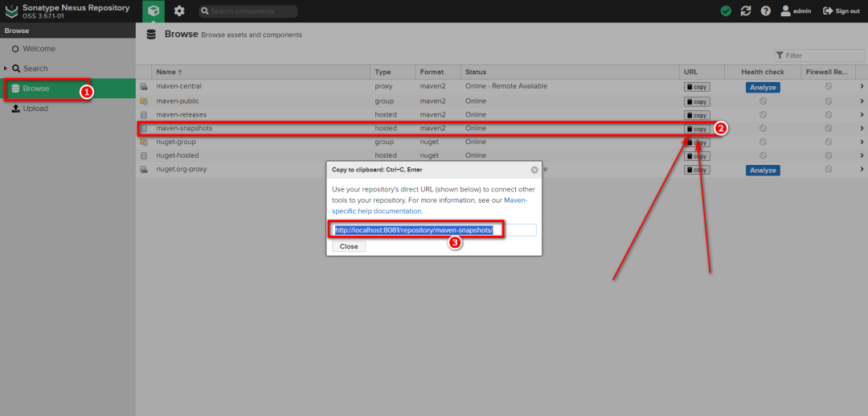Viewport: 868px width, 416px height.
Task: Copy URL of maven-releases
Action: click(x=697, y=115)
